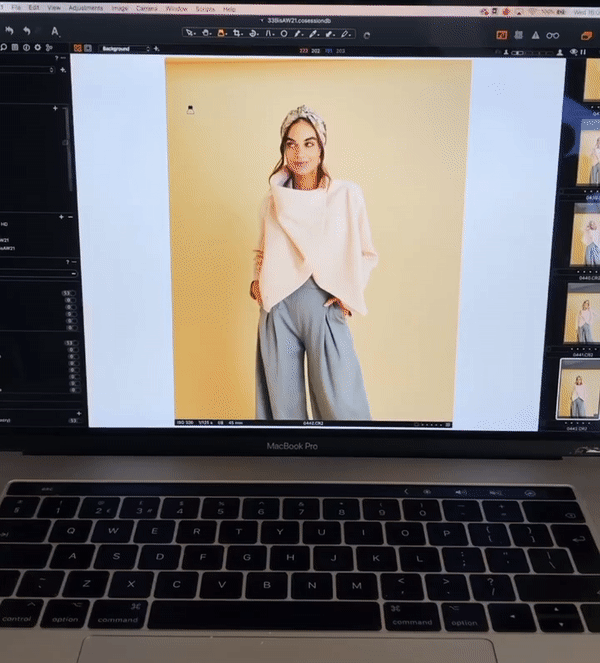Screen dimensions: 600x663
Task: Click large person icon right of zoom slider
Action: click(560, 52)
